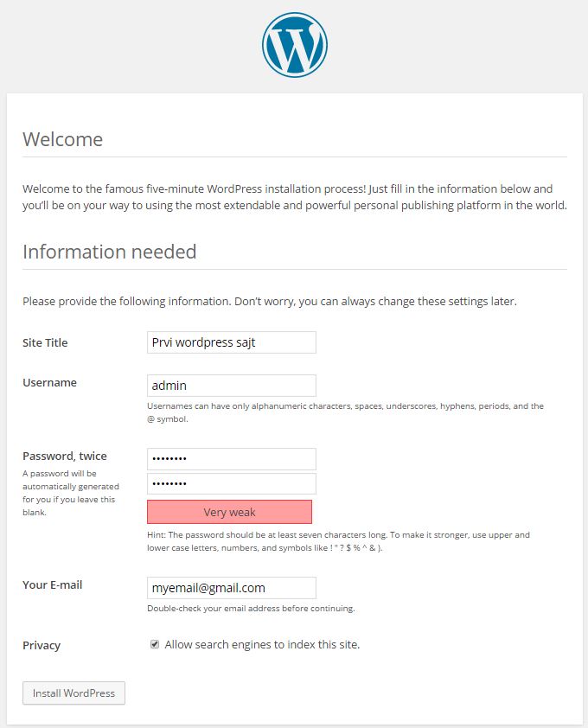Click the Welcome heading

pos(63,139)
